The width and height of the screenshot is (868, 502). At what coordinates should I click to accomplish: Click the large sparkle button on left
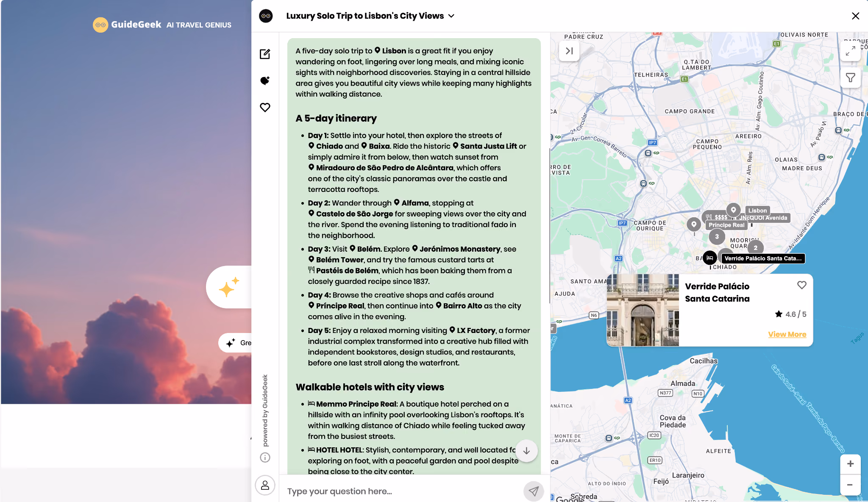229,287
